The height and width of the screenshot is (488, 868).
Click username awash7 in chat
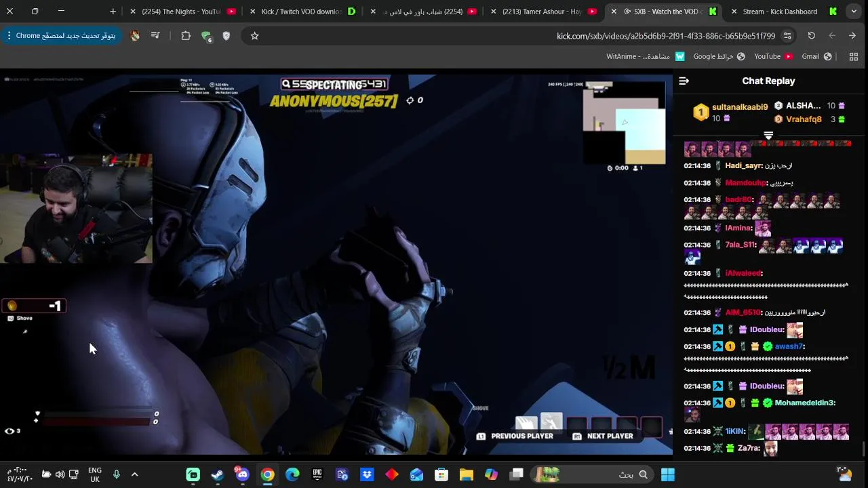pos(788,346)
